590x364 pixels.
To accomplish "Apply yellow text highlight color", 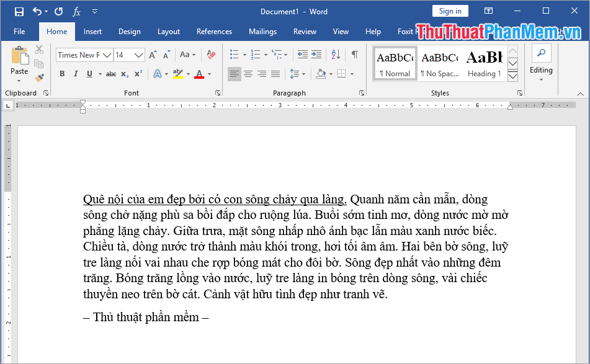I will tap(178, 74).
